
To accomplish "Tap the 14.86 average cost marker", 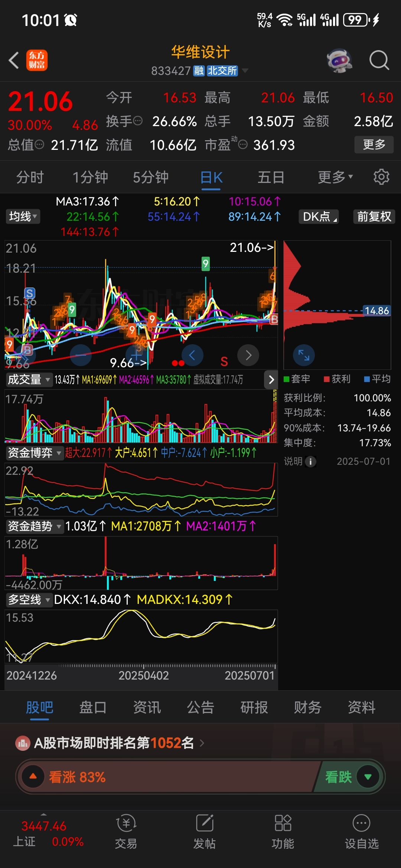I will point(376,310).
